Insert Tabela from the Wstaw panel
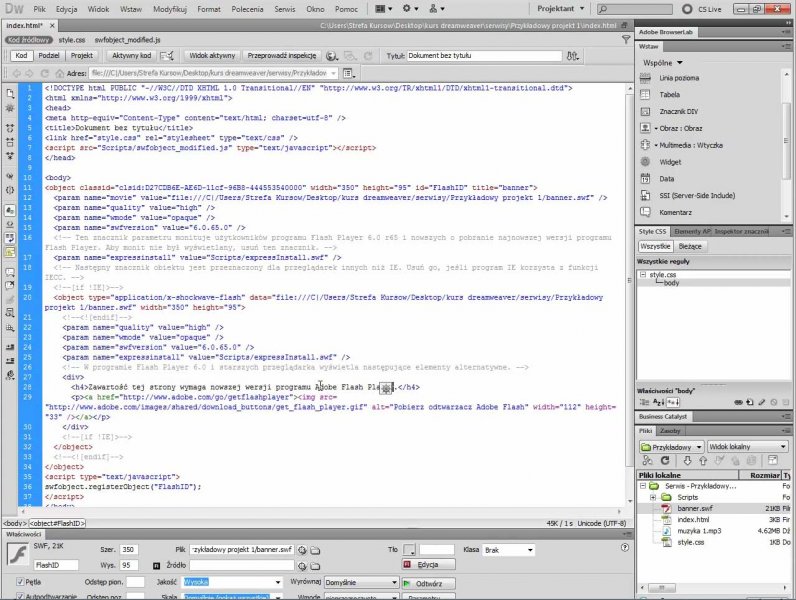The image size is (796, 600). point(669,94)
